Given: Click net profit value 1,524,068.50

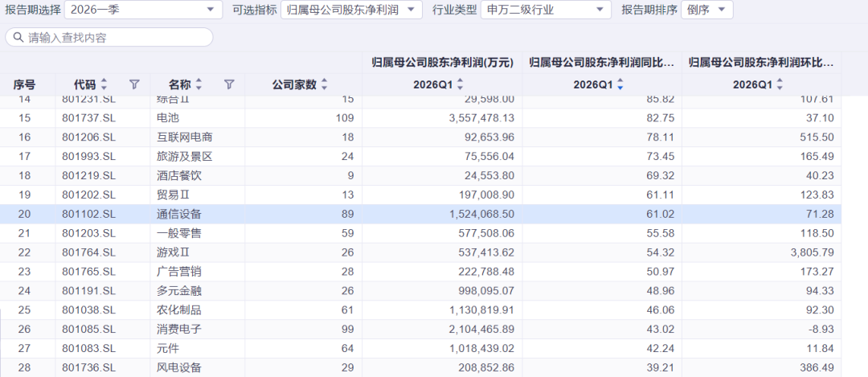Looking at the screenshot, I should tap(481, 215).
